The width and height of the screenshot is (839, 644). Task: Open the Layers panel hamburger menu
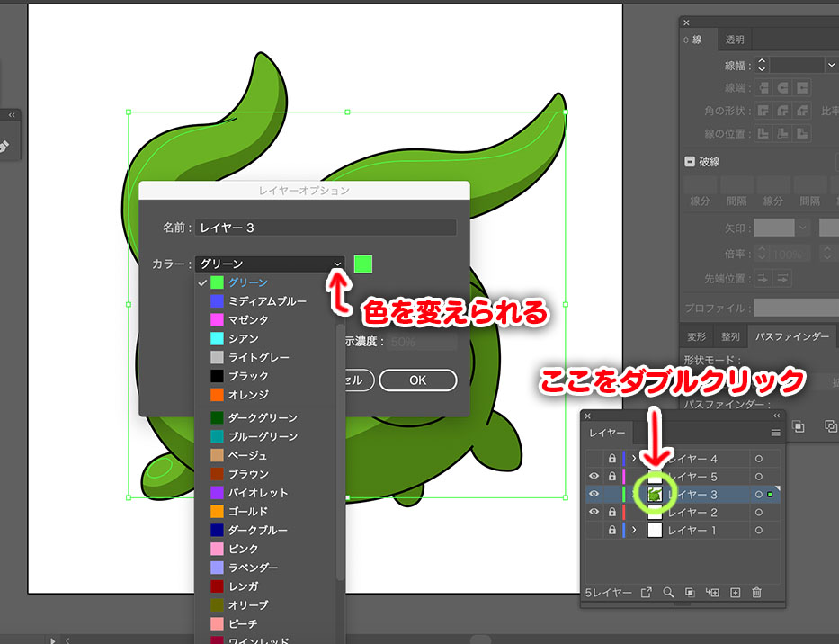[775, 433]
